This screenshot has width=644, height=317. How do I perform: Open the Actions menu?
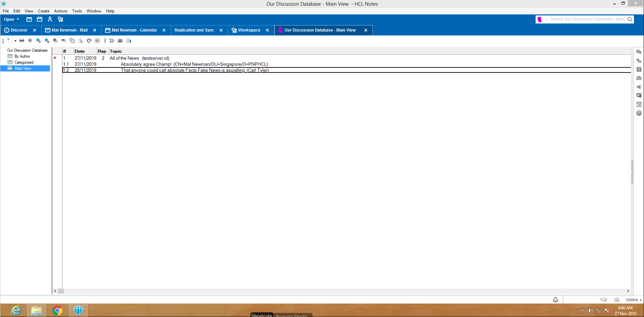[x=60, y=11]
